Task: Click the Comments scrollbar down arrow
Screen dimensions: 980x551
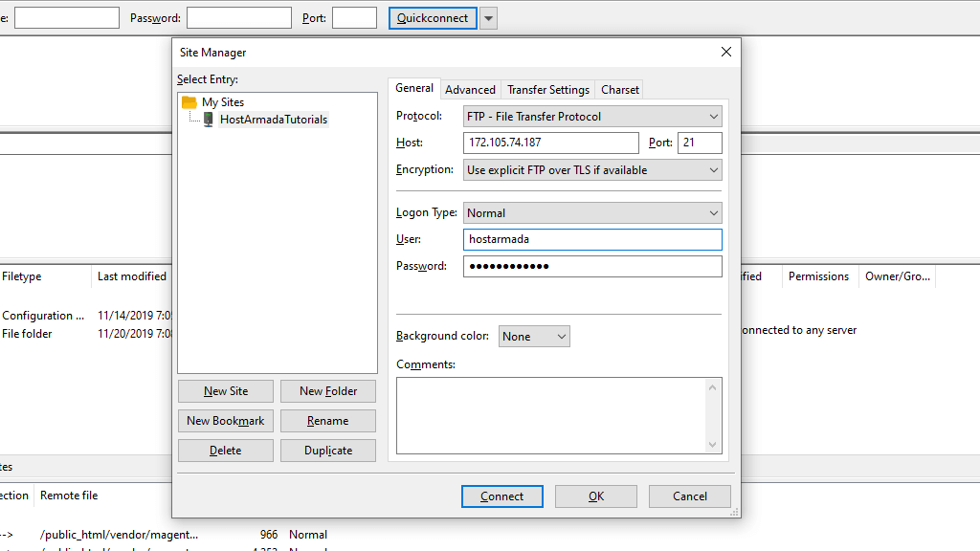Action: [x=712, y=444]
